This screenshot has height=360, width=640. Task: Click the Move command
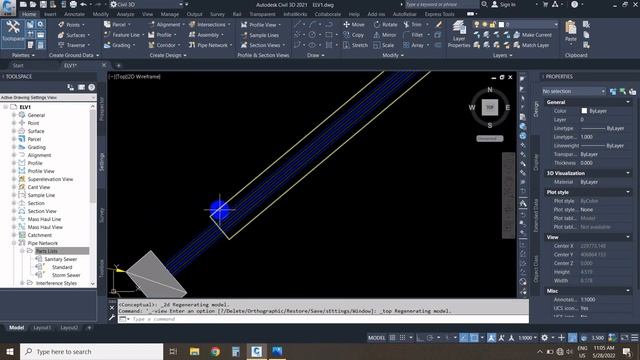[x=354, y=24]
